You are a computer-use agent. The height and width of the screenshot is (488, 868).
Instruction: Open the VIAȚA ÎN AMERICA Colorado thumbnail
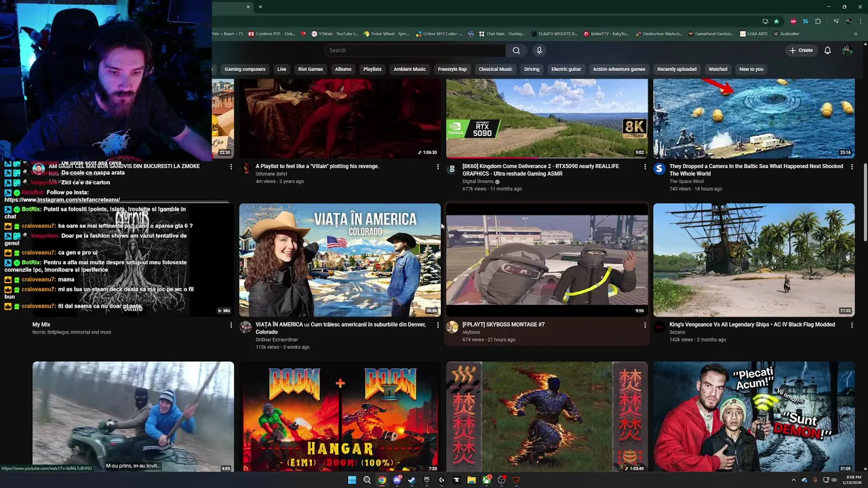pyautogui.click(x=340, y=260)
